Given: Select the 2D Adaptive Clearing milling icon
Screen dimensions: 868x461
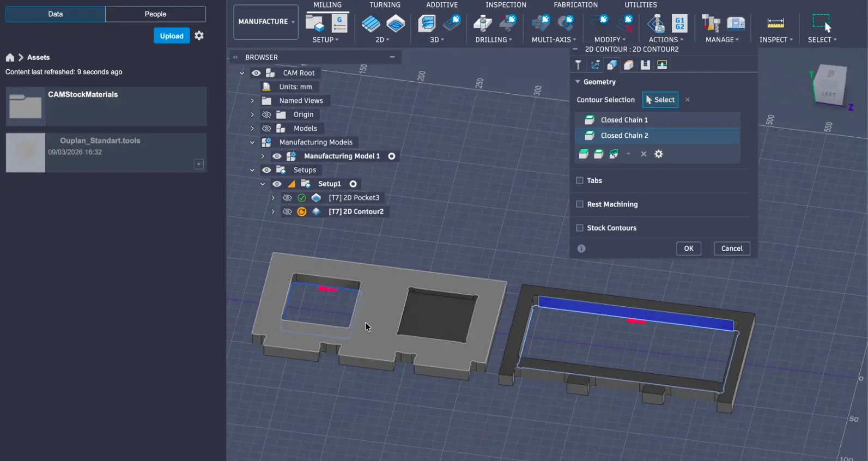Looking at the screenshot, I should (371, 23).
